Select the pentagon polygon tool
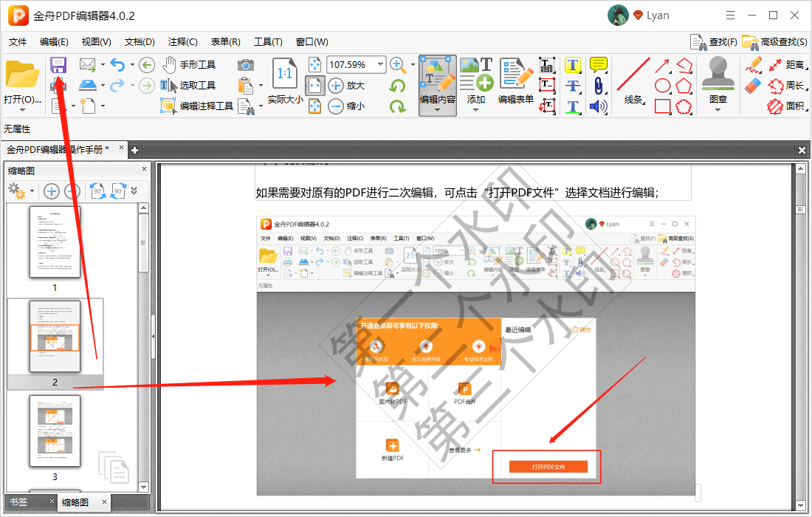The width and height of the screenshot is (812, 517). pos(684,86)
